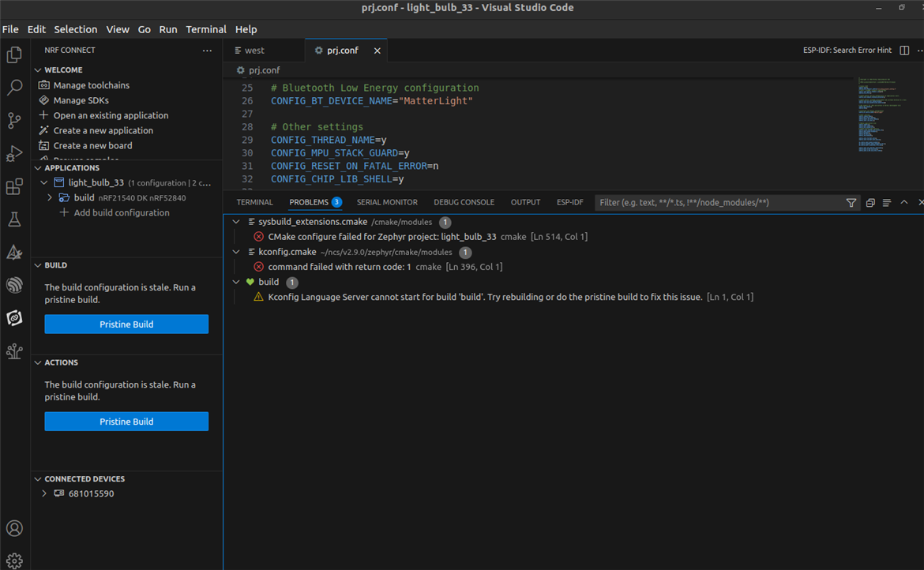Click line number 29 in the gutter
The width and height of the screenshot is (924, 570).
click(x=247, y=141)
